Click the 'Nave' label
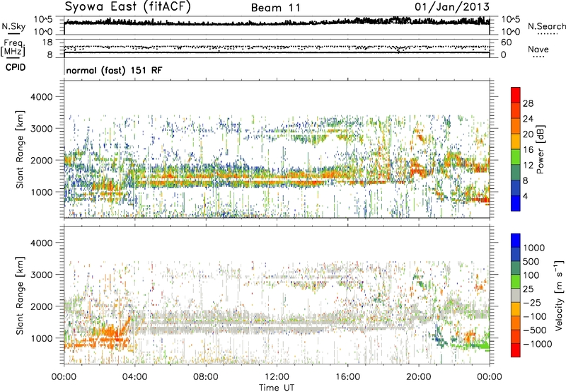The image size is (566, 392). click(538, 50)
